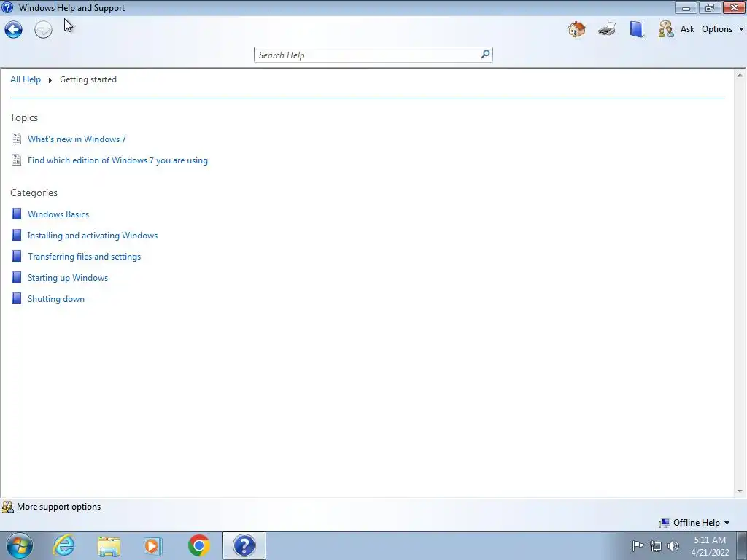Open Starting up Windows category
The image size is (747, 560).
coord(68,278)
